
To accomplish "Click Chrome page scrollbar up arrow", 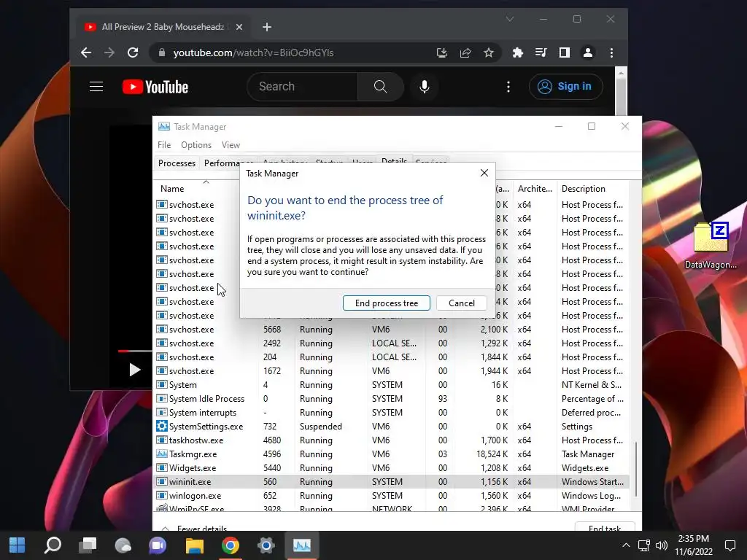I will click(621, 74).
